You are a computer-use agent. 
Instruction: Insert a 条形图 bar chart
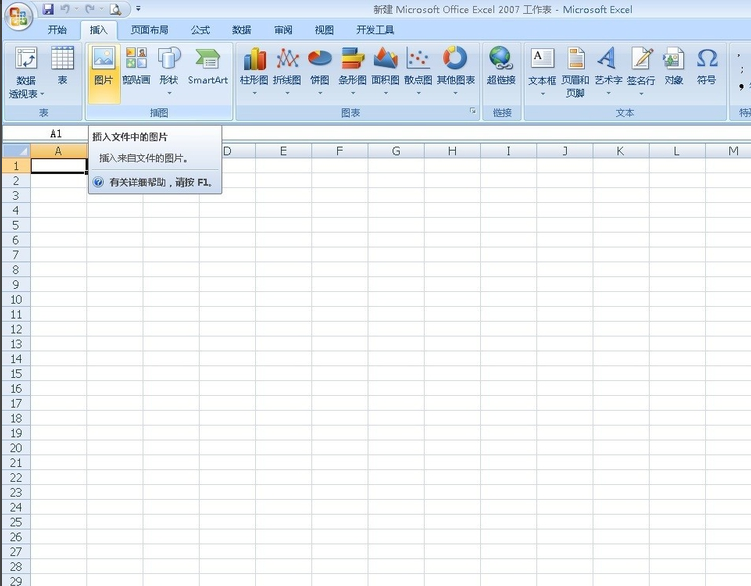pos(353,71)
